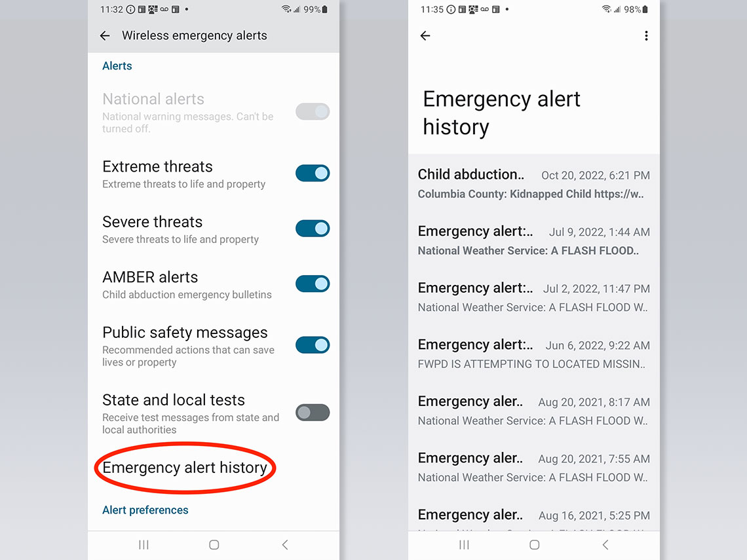
Task: Select alert from Jul 2, 2022, 11:47 PM
Action: point(533,297)
